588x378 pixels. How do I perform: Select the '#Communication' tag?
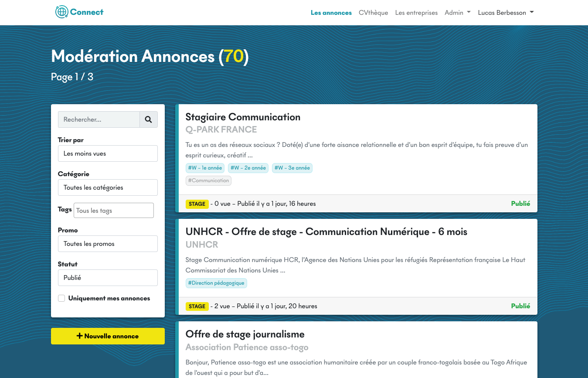point(208,180)
